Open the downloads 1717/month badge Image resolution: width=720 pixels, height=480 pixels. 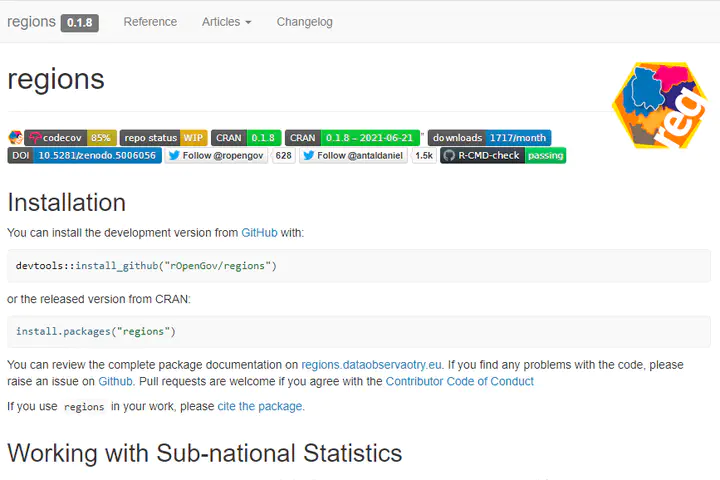click(489, 138)
